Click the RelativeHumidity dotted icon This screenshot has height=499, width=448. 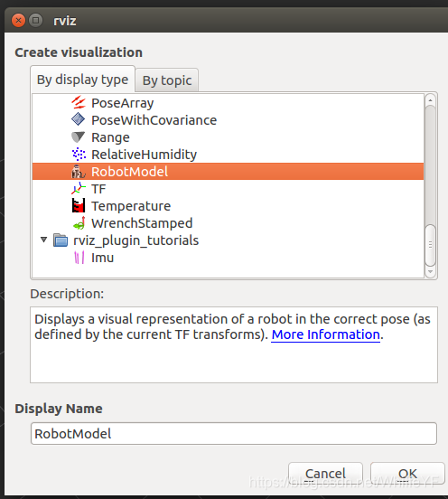(79, 154)
